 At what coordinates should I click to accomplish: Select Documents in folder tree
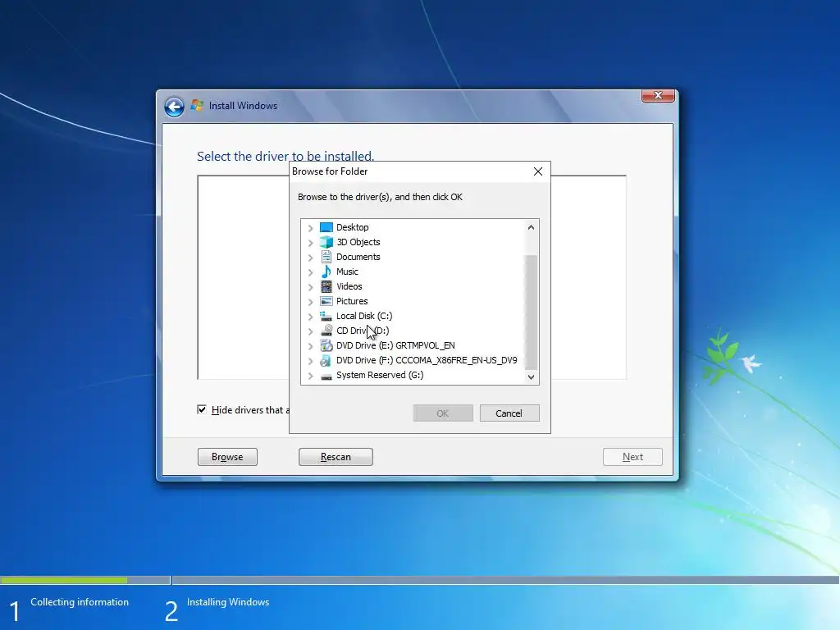pos(358,257)
